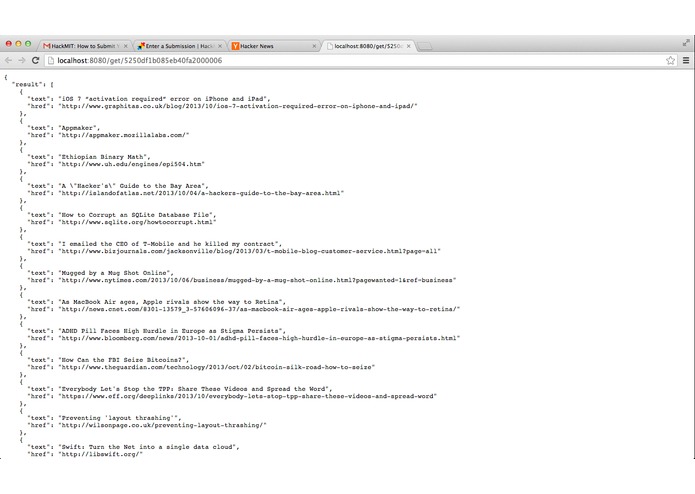Click the appmaker.mozillalabs.com URL
The width and height of the screenshot is (695, 494).
[x=124, y=135]
